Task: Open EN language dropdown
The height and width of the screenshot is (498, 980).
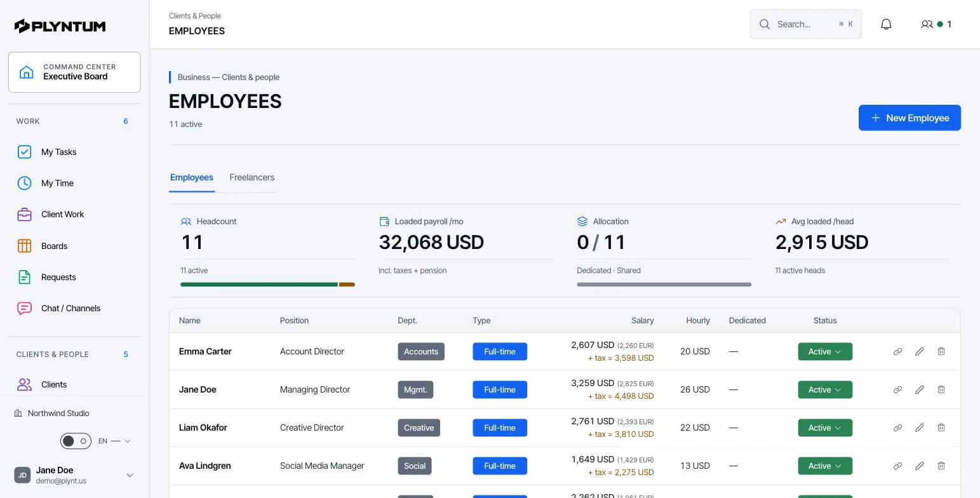Action: pos(114,441)
